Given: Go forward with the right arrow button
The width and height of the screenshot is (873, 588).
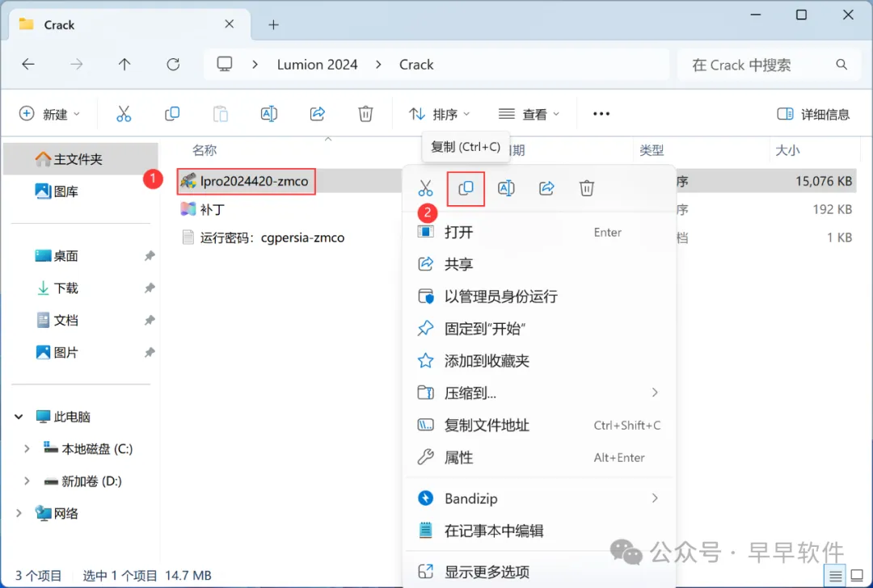Looking at the screenshot, I should tap(76, 65).
